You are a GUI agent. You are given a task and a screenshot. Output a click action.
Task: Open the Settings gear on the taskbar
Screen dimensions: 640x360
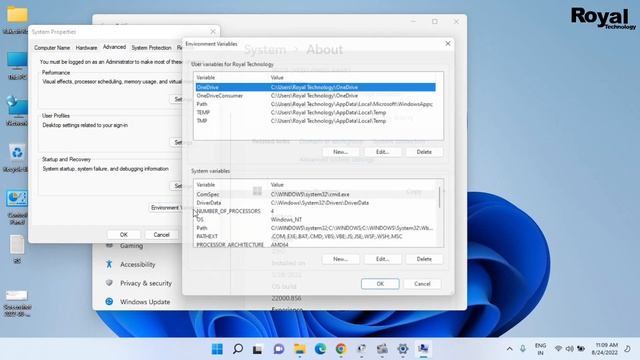pos(403,349)
